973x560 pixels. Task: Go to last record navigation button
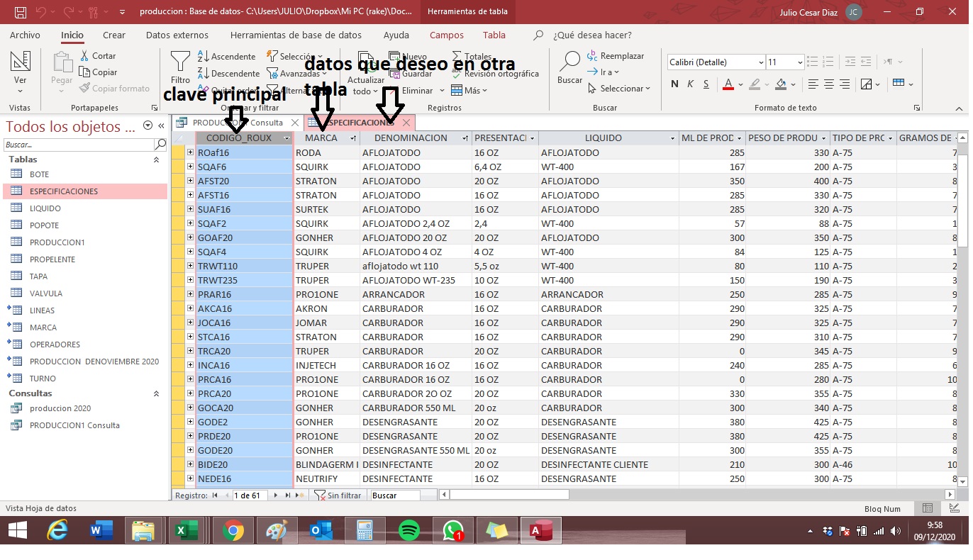tap(288, 495)
